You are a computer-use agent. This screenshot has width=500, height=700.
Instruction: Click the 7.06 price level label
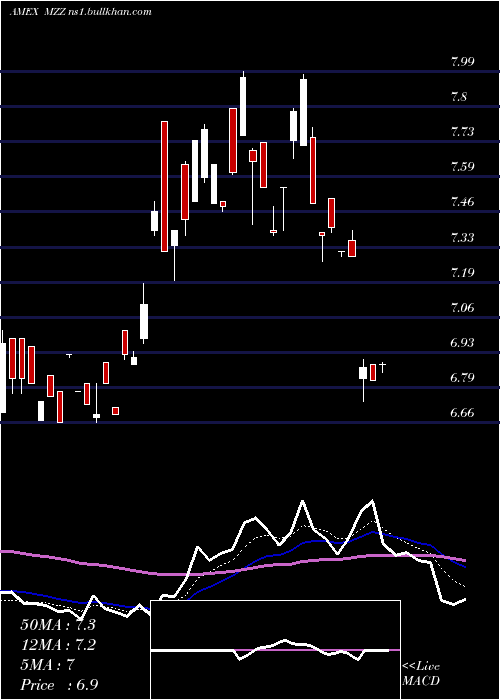[x=462, y=308]
